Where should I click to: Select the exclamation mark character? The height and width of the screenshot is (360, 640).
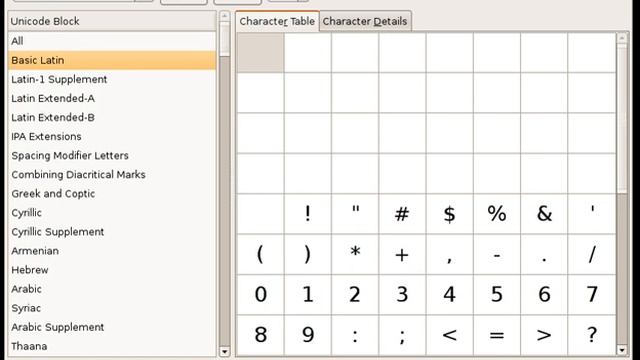click(308, 214)
